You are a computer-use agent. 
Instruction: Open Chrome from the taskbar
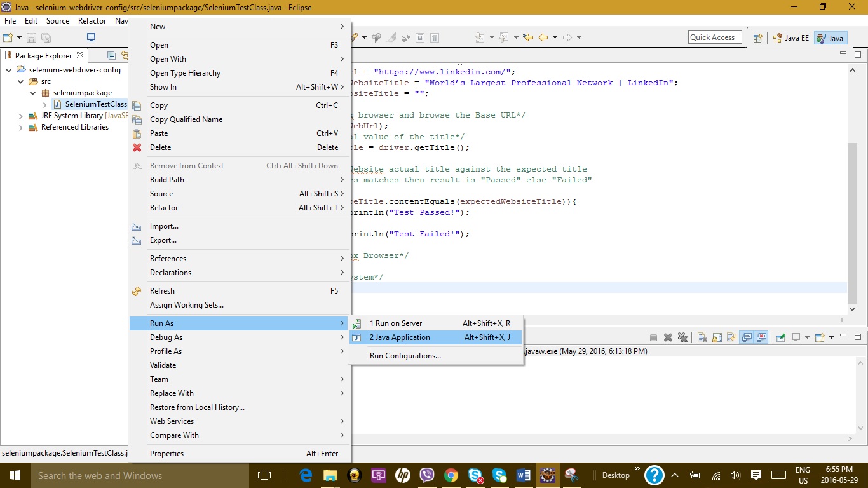[x=451, y=475]
